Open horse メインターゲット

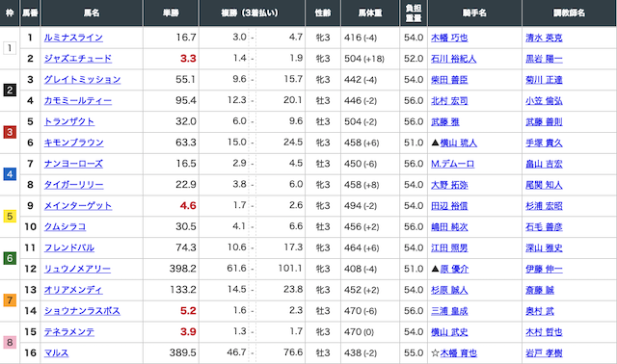click(x=78, y=206)
